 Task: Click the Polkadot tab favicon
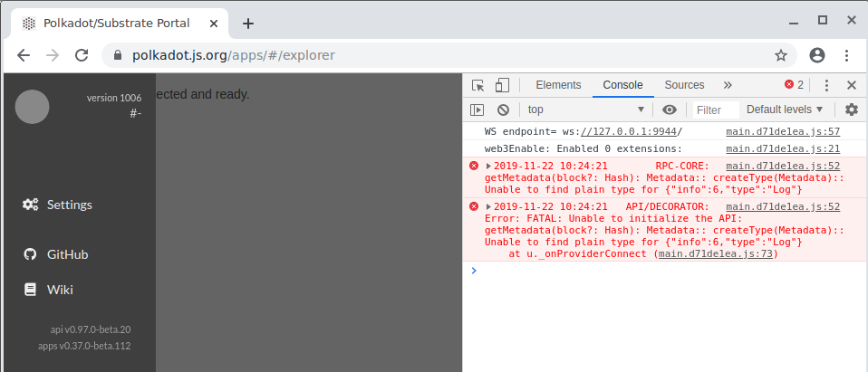29,24
